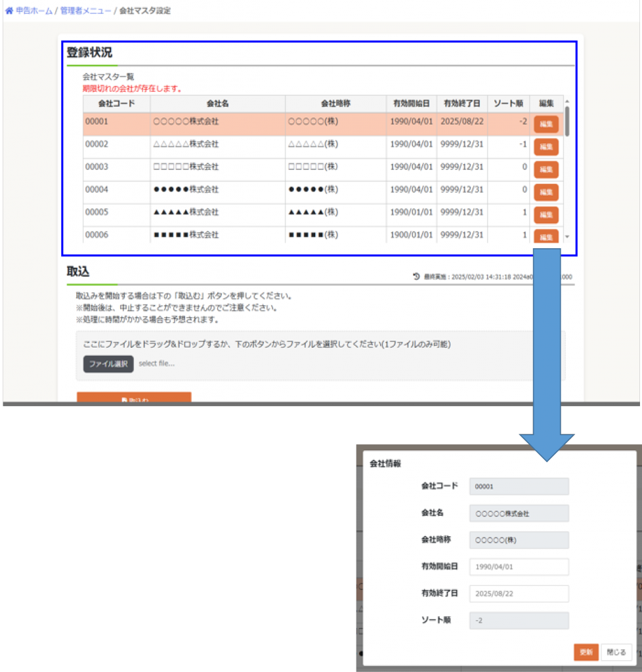This screenshot has width=642, height=672.
Task: Click the □□□□□株式会社 name cell
Action: [218, 170]
